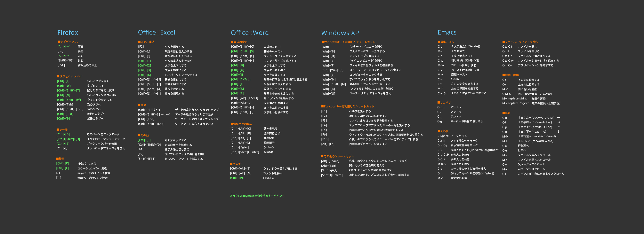The width and height of the screenshot is (644, 234).
Task: Click the 'カーソルが中央に来るようスクロール' description
Action: point(541,174)
